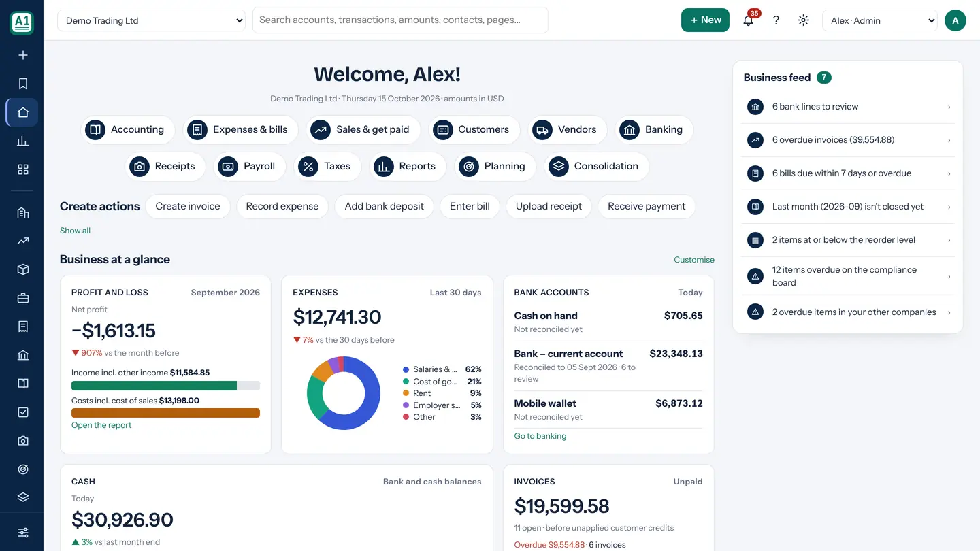Screen dimensions: 980x551
Task: Open the Accounting section chip
Action: [x=127, y=129]
